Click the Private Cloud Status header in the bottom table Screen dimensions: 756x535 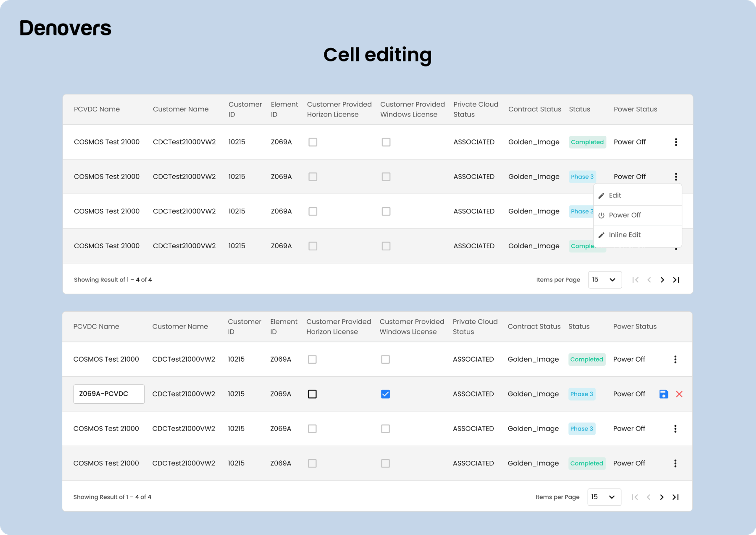475,327
